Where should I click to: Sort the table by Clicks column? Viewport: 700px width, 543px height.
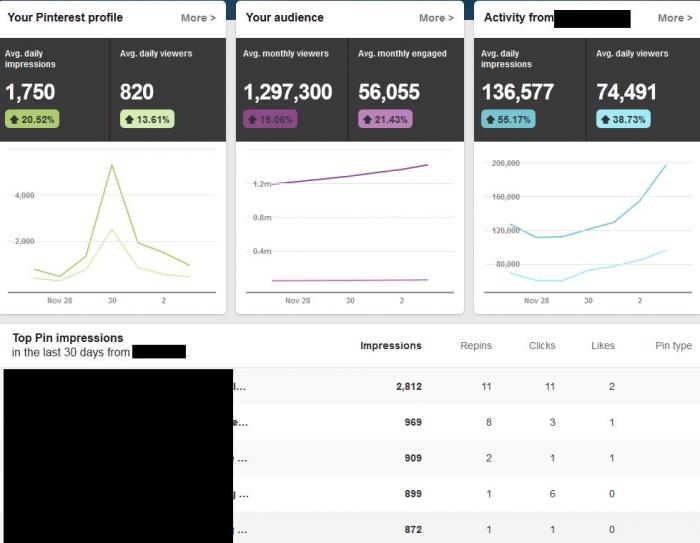click(x=542, y=346)
